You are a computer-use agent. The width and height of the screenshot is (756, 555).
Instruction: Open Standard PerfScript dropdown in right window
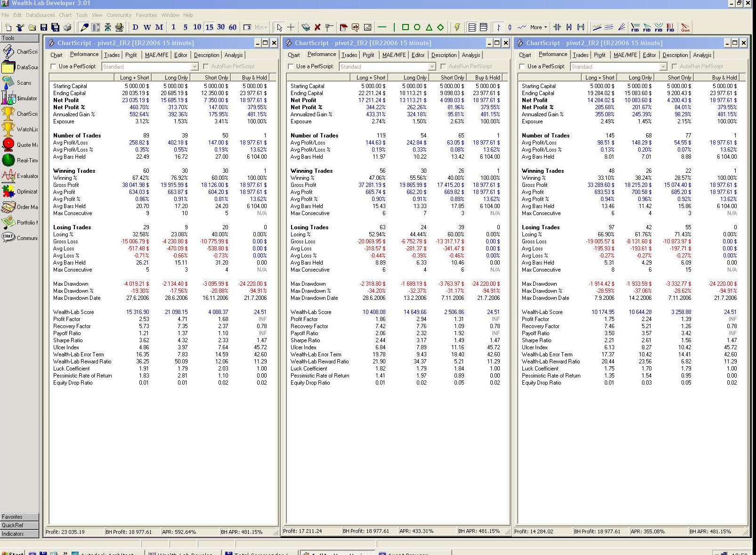[663, 67]
